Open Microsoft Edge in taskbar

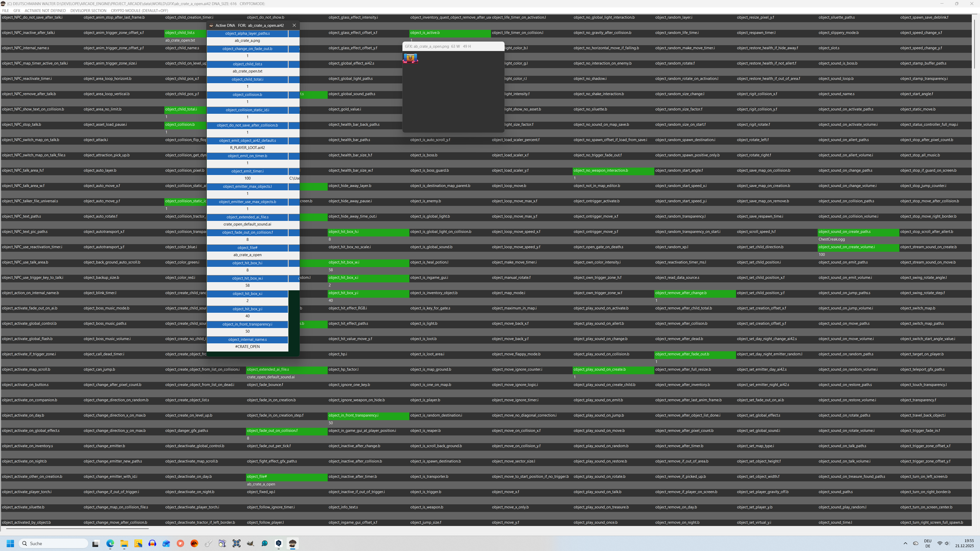pos(110,543)
